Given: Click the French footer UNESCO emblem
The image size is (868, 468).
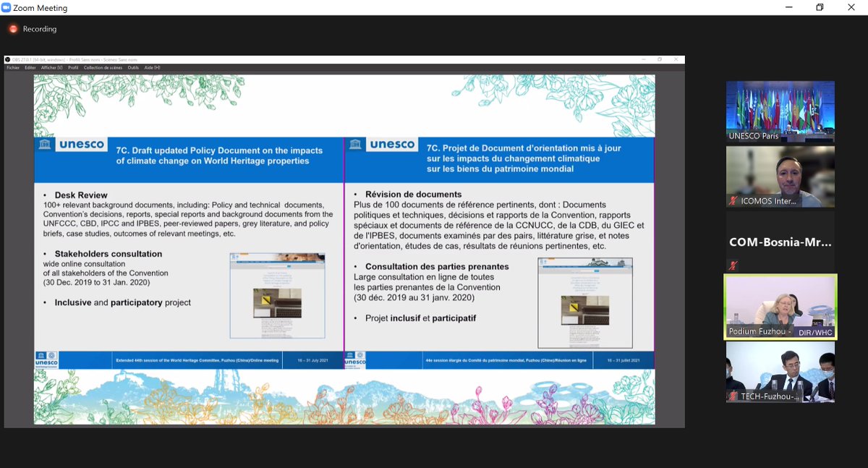Looking at the screenshot, I should click(356, 359).
